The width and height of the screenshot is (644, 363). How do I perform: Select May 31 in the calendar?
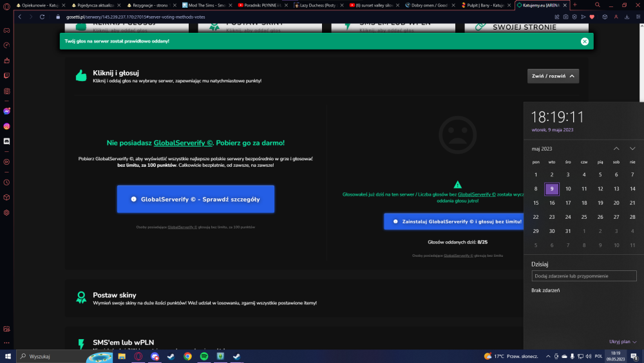click(567, 231)
